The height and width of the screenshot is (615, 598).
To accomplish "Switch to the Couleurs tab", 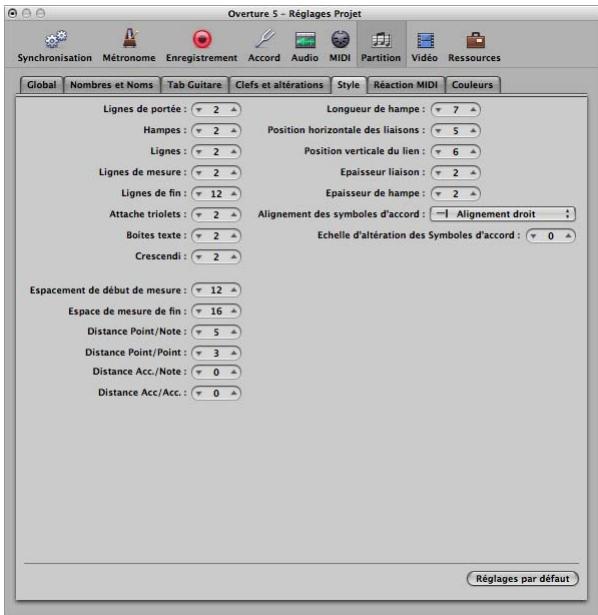I will [473, 85].
